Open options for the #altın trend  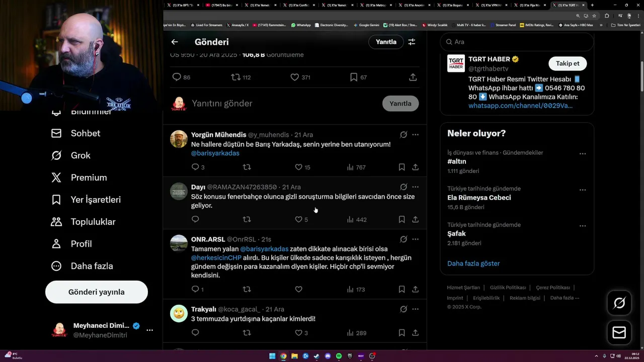(583, 154)
